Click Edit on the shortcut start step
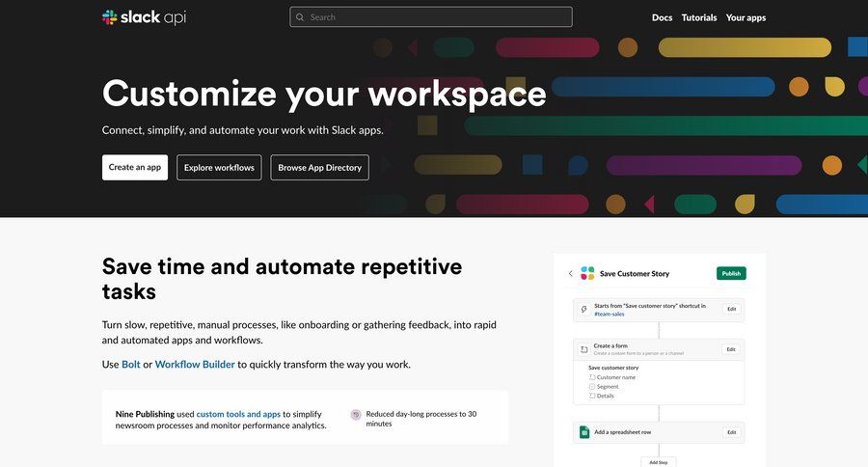Screen dimensions: 868x467 point(731,309)
